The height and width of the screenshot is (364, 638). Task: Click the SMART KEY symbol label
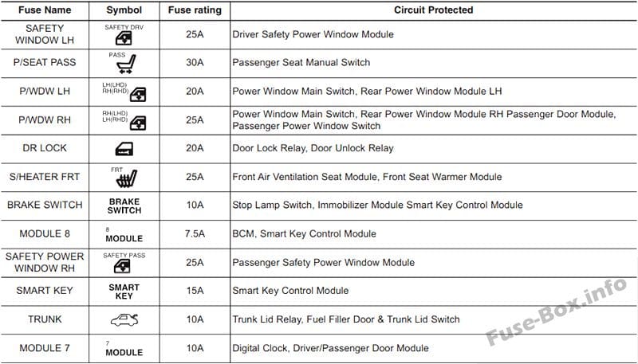pyautogui.click(x=124, y=292)
